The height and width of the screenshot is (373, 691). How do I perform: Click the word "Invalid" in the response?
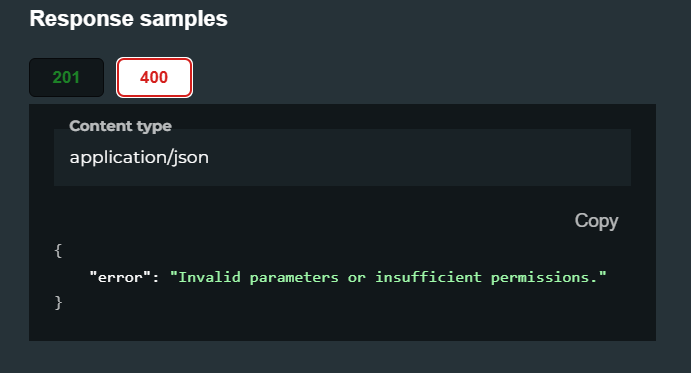tap(209, 277)
